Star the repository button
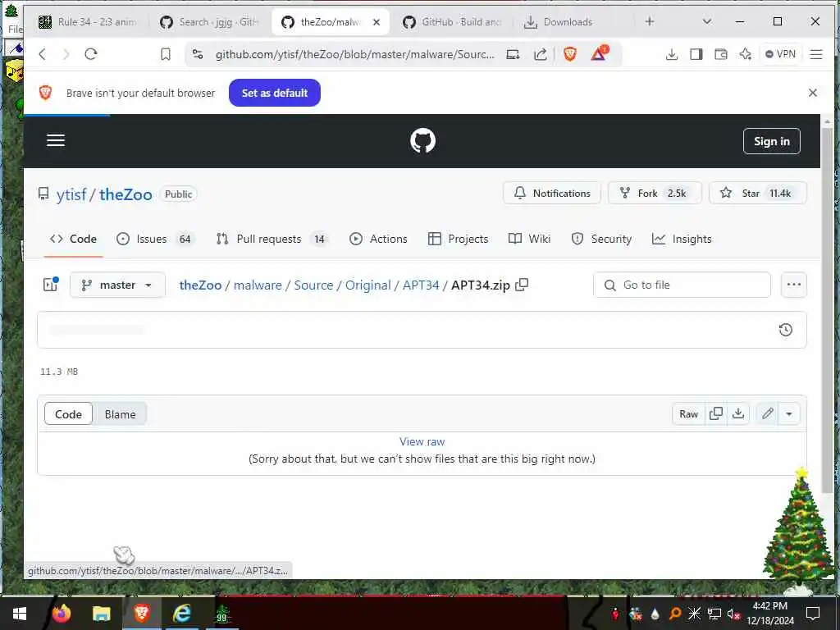This screenshot has height=630, width=840. click(x=757, y=193)
